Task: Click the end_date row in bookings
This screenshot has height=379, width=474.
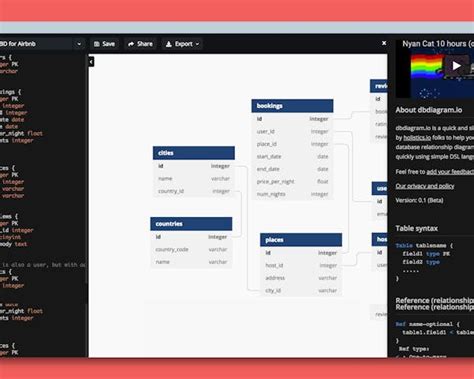Action: point(292,169)
